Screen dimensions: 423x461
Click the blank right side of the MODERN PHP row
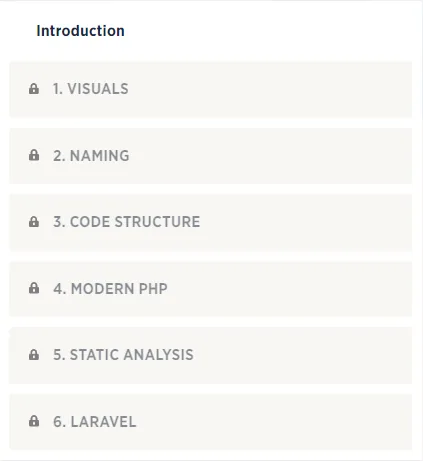290,289
